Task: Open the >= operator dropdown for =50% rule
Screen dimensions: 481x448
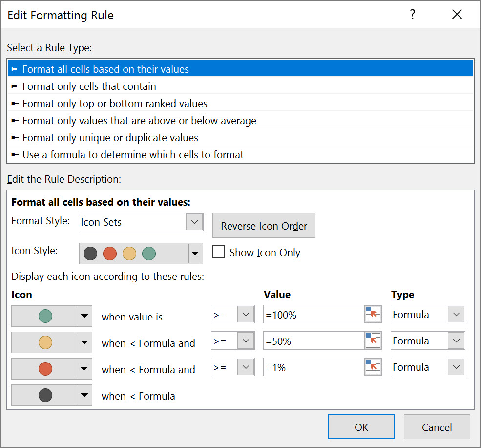Action: pos(245,341)
